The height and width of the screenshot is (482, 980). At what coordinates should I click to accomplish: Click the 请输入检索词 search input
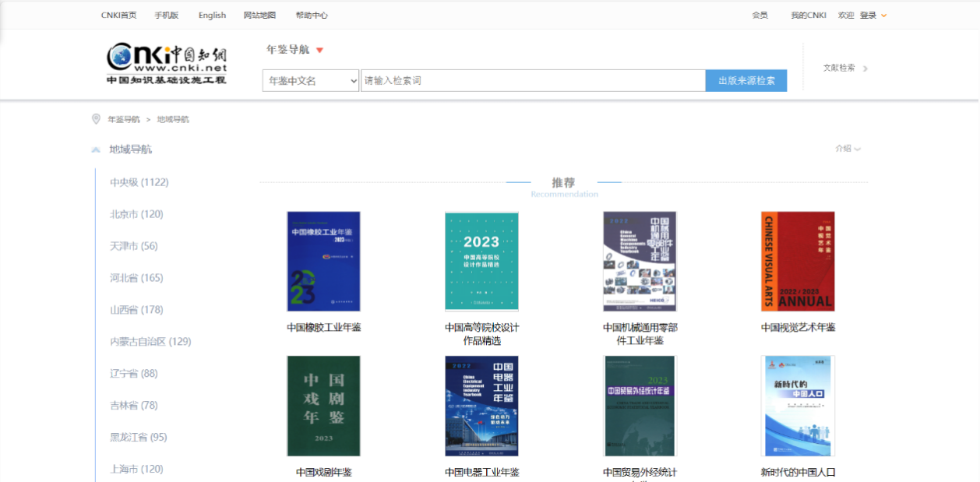tap(533, 81)
